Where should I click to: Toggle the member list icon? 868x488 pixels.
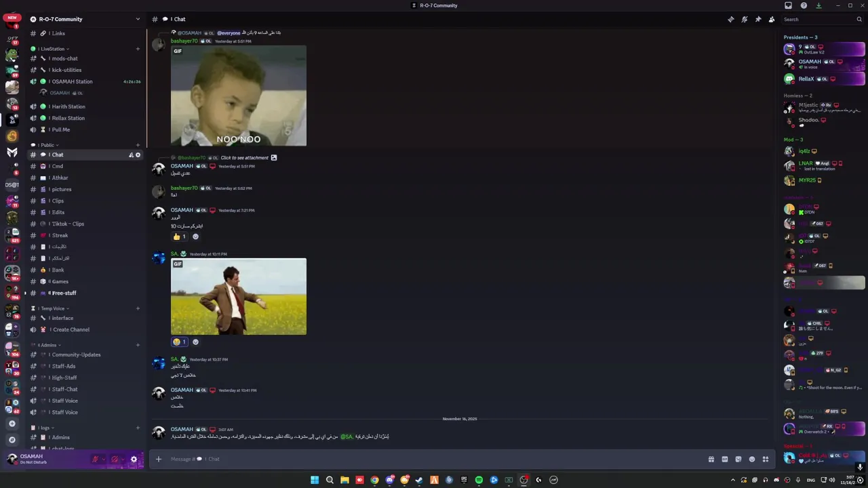(x=772, y=19)
